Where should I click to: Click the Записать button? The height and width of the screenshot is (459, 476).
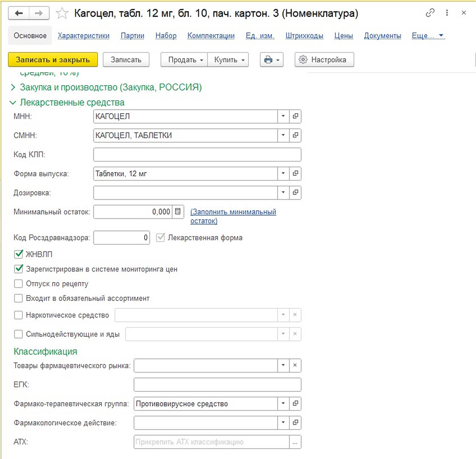126,60
